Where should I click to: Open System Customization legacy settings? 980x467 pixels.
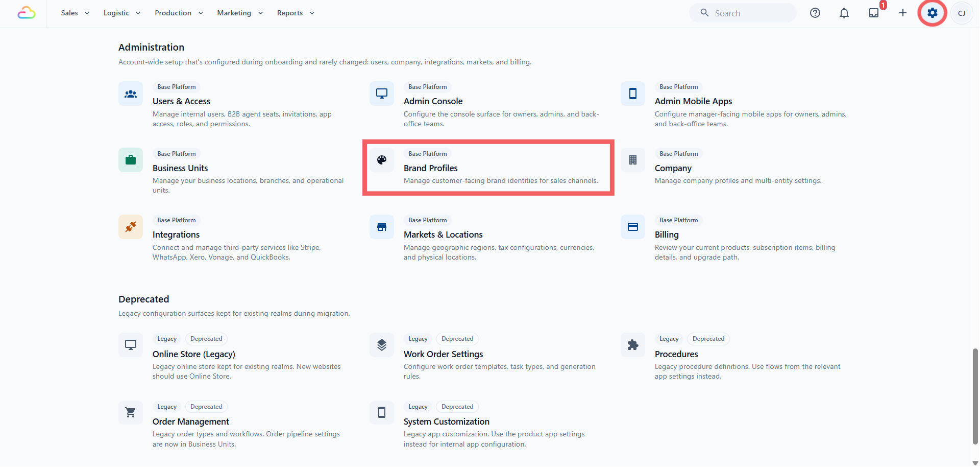446,422
